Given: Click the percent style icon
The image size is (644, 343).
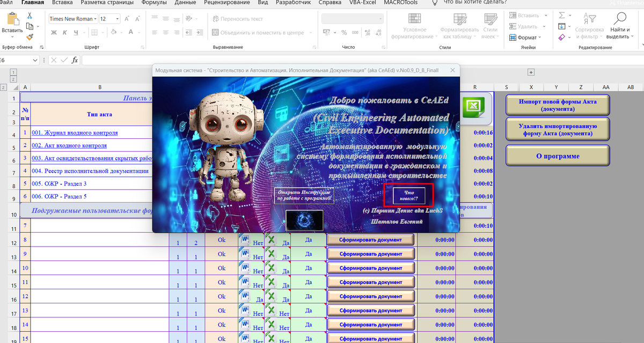Looking at the screenshot, I should [343, 33].
